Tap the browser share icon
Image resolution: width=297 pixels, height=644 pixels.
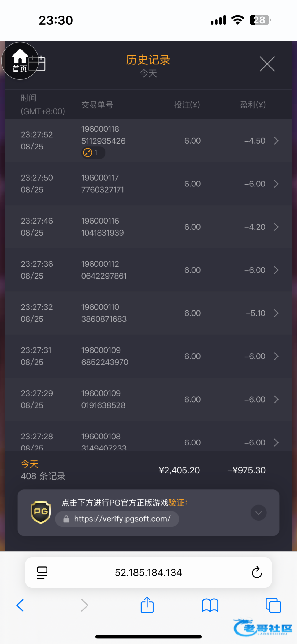pos(147,605)
